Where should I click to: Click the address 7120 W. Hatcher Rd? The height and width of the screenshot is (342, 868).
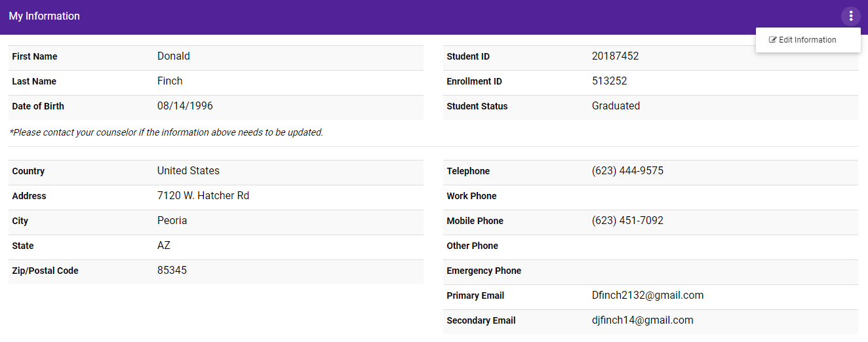tap(203, 196)
